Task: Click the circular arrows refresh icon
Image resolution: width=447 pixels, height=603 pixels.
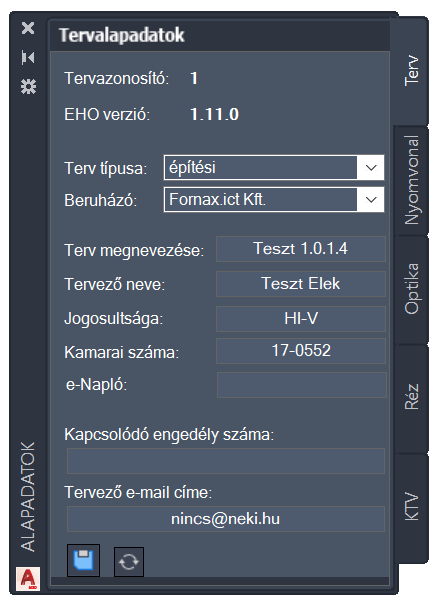Action: point(129,562)
